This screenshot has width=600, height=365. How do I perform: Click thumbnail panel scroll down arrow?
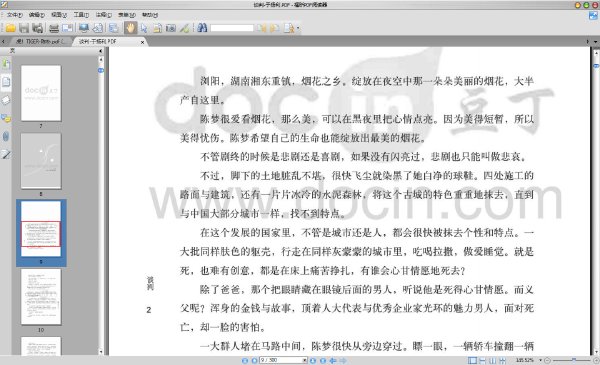[x=101, y=352]
